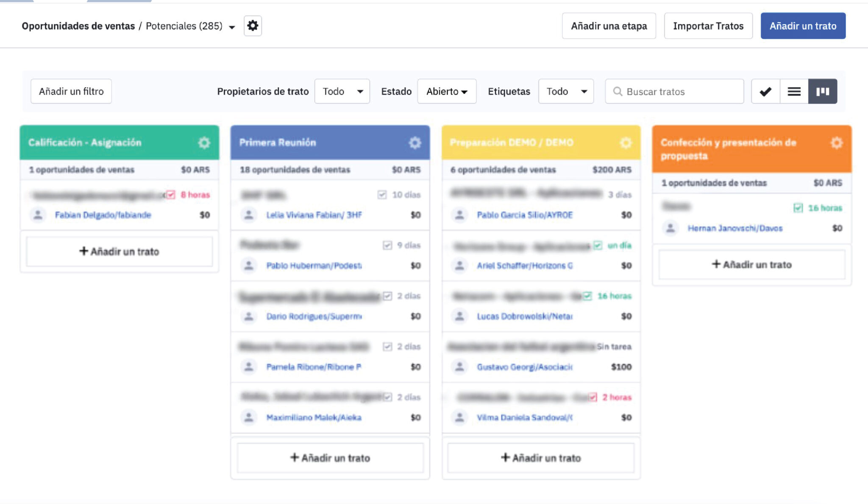Viewport: 868px width, 504px height.
Task: Open Primera Reunión stage settings gear
Action: tap(415, 143)
